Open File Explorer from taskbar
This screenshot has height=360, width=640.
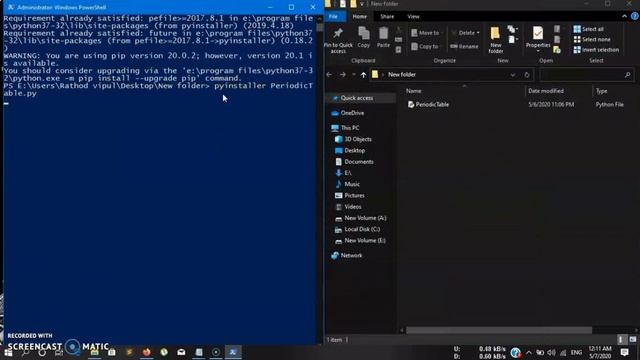(x=95, y=352)
